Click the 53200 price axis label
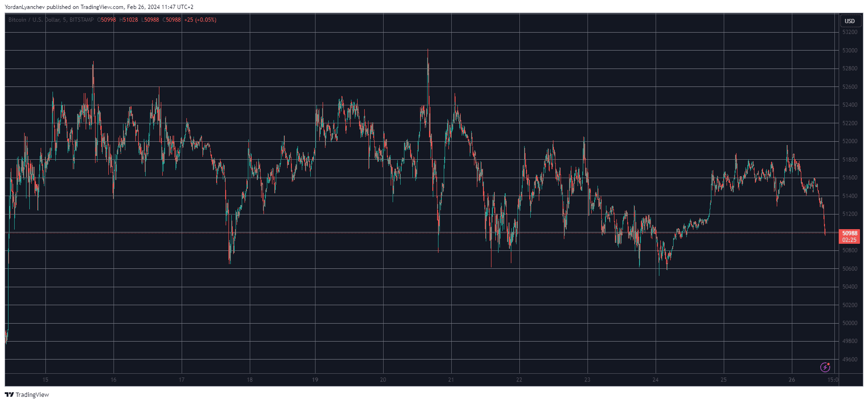The height and width of the screenshot is (403, 868). pyautogui.click(x=850, y=32)
